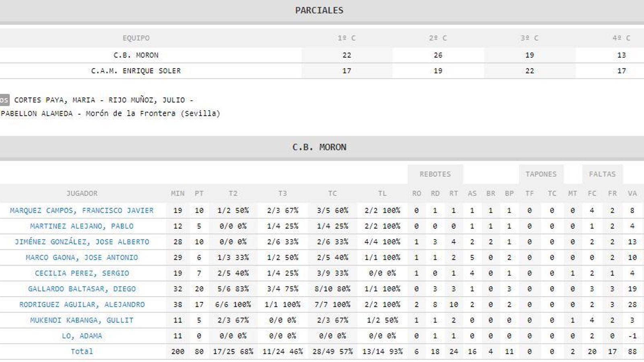Click the MIN column header
Image resolution: width=644 pixels, height=362 pixels.
(178, 193)
